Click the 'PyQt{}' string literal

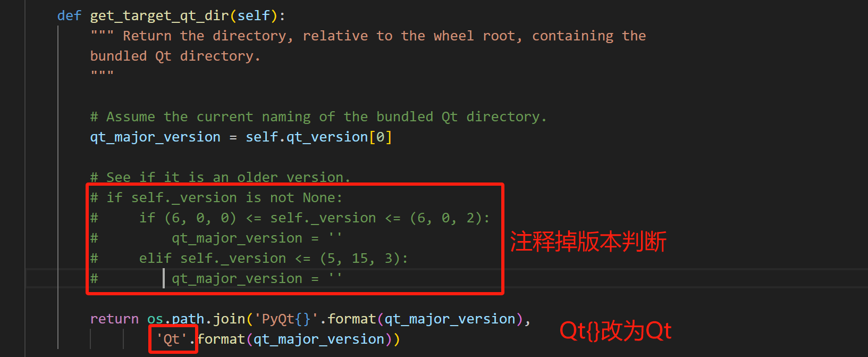[x=286, y=319]
